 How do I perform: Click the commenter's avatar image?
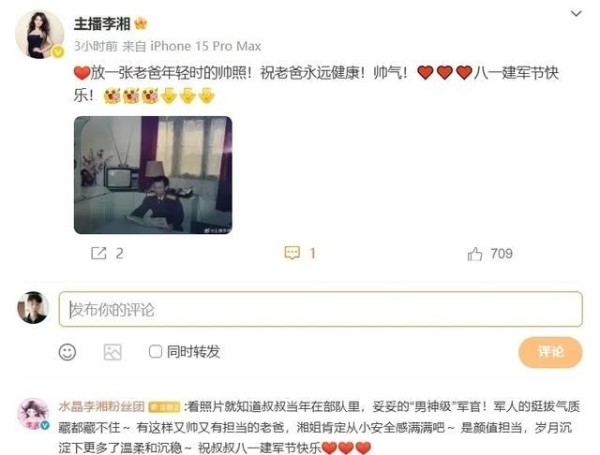tap(33, 414)
